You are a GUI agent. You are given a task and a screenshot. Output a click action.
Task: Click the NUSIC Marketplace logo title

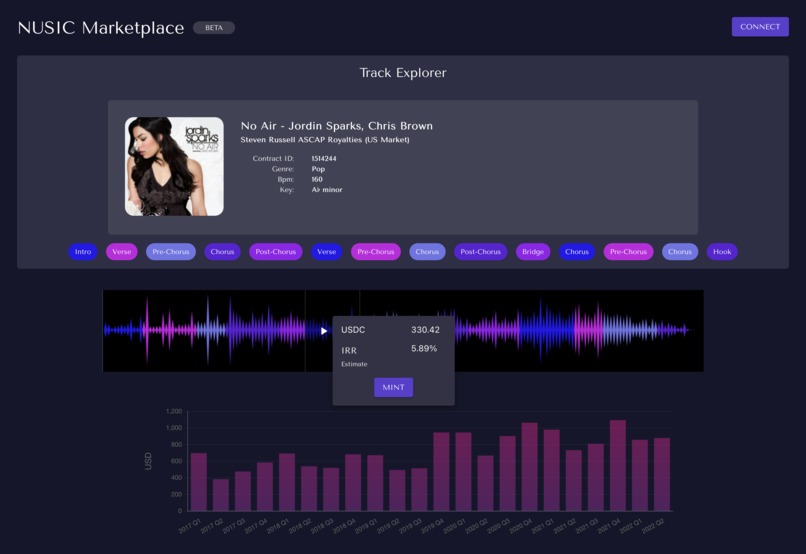coord(101,28)
